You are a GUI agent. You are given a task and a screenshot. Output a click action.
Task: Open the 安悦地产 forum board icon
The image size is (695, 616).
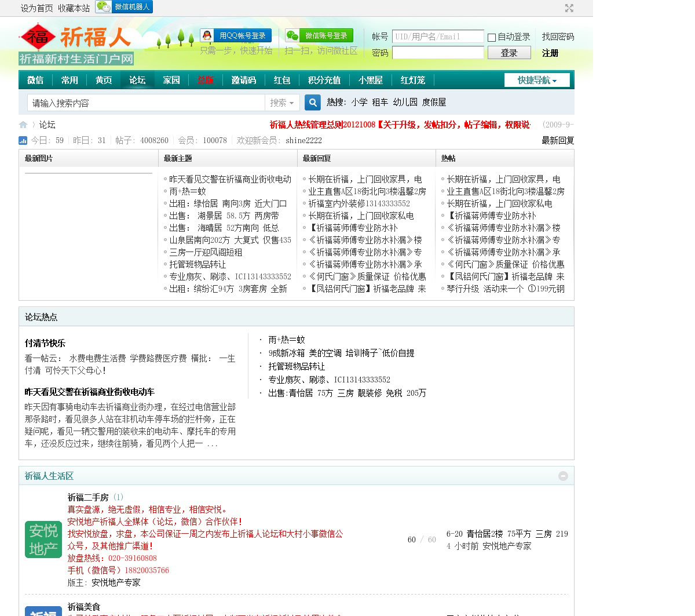[x=43, y=540]
